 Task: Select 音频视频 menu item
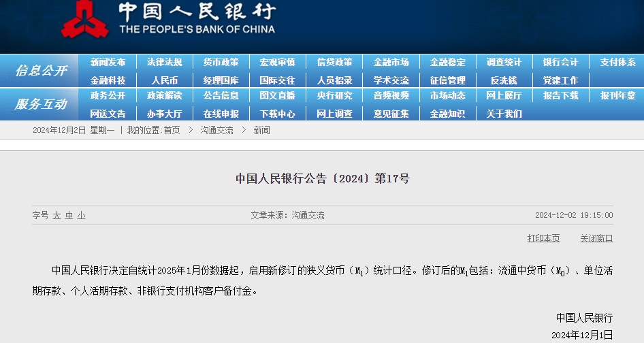pyautogui.click(x=391, y=96)
